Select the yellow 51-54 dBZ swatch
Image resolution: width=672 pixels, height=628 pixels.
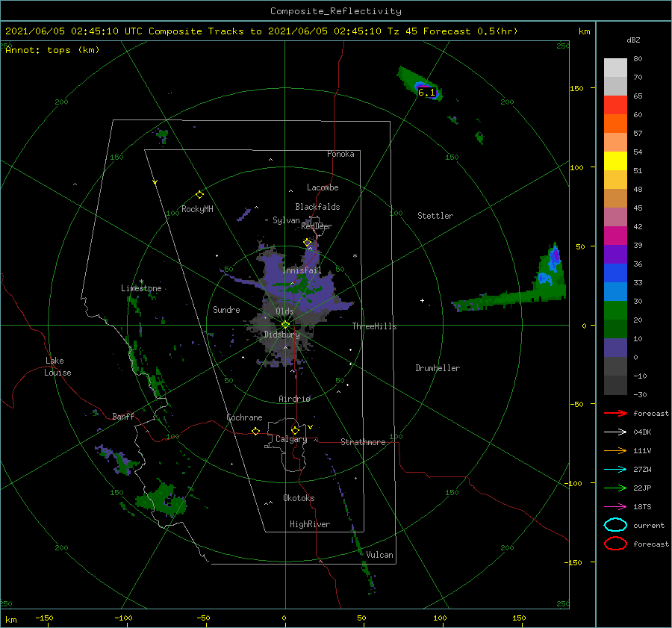[x=615, y=161]
